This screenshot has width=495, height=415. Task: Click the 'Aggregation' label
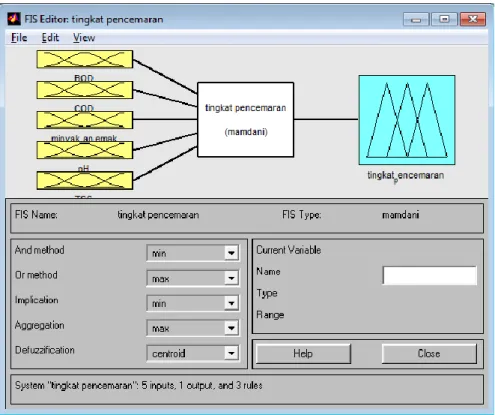[40, 325]
